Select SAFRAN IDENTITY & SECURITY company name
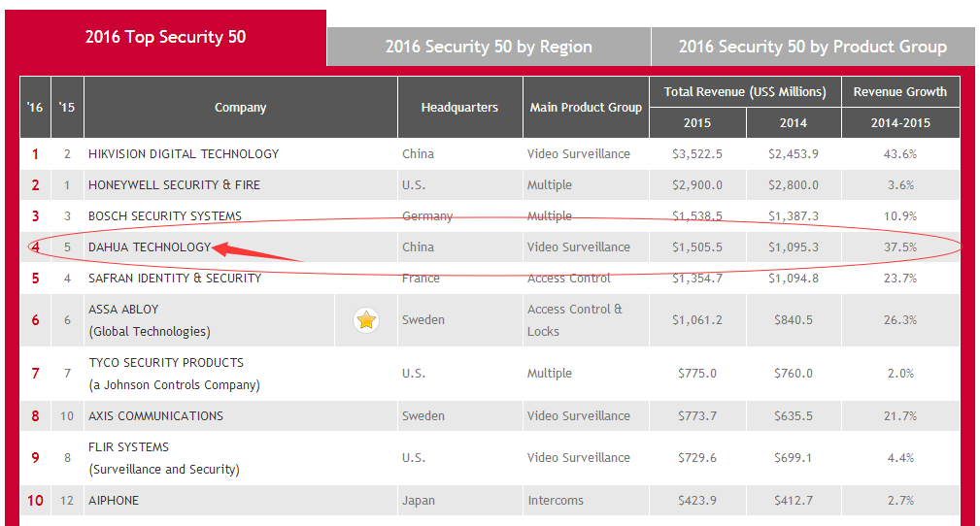The height and width of the screenshot is (526, 980). pyautogui.click(x=175, y=279)
